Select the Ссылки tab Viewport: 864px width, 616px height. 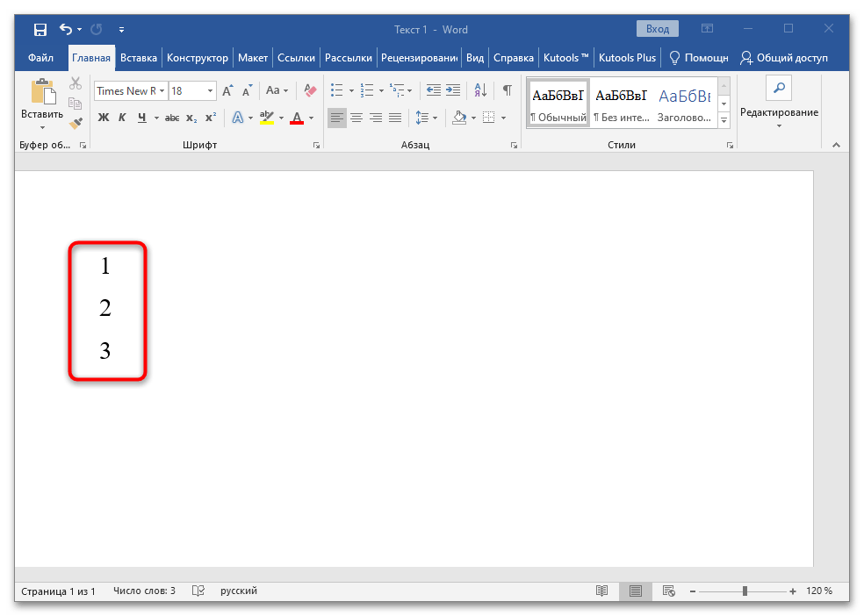point(296,58)
